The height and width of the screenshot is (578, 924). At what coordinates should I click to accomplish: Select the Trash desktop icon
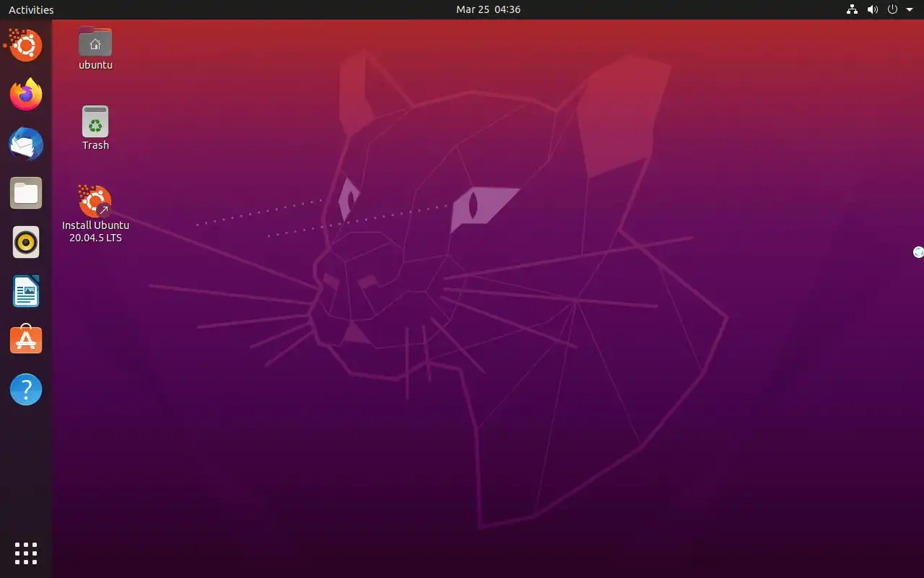click(95, 121)
